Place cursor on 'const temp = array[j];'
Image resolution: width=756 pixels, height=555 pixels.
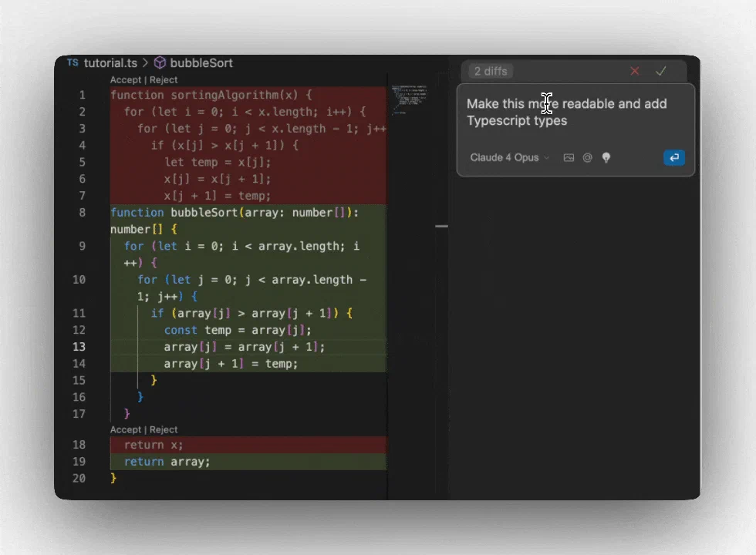pyautogui.click(x=238, y=330)
